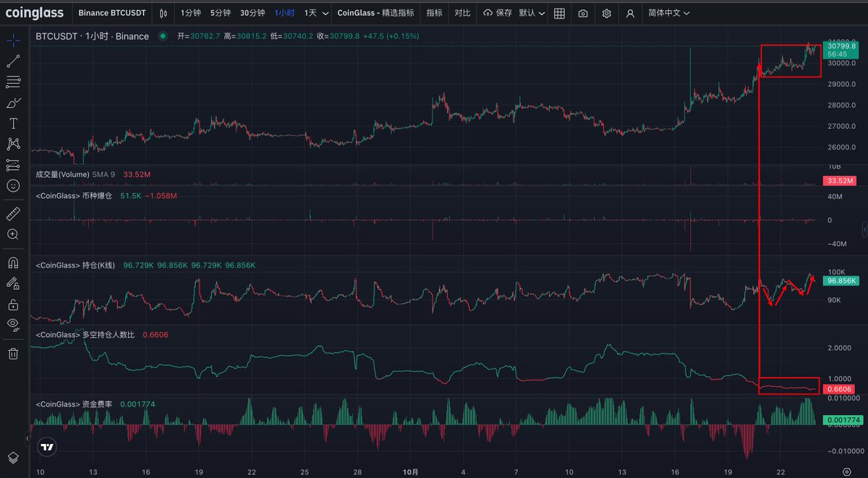Expand the 简体中文 language dropdown
This screenshot has height=478, width=868.
668,13
